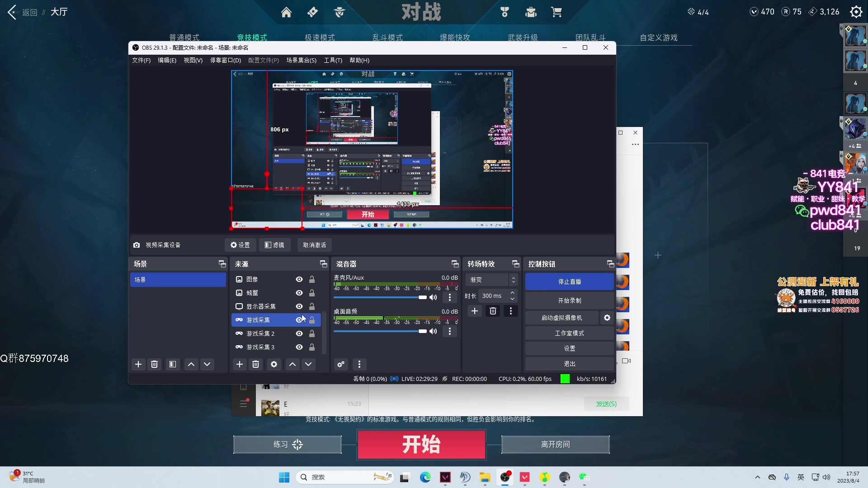Click the shopping cart icon in game header
This screenshot has height=488, width=868.
point(557,12)
